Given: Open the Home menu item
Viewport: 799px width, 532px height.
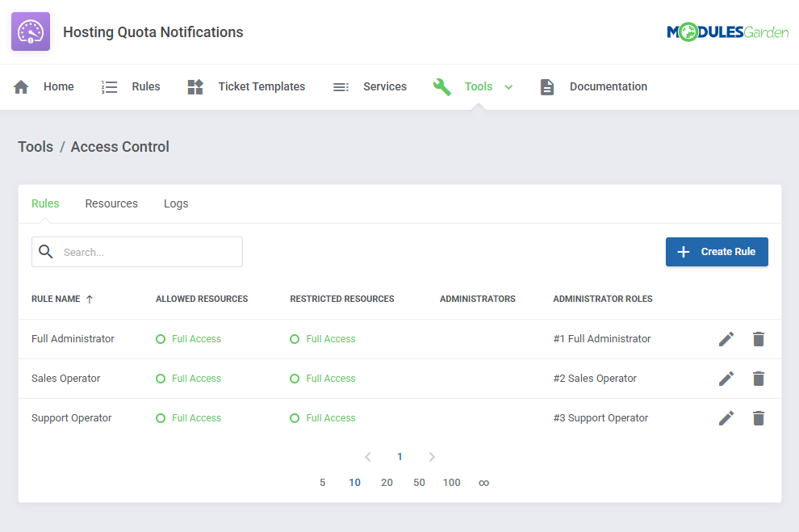Looking at the screenshot, I should tap(59, 86).
